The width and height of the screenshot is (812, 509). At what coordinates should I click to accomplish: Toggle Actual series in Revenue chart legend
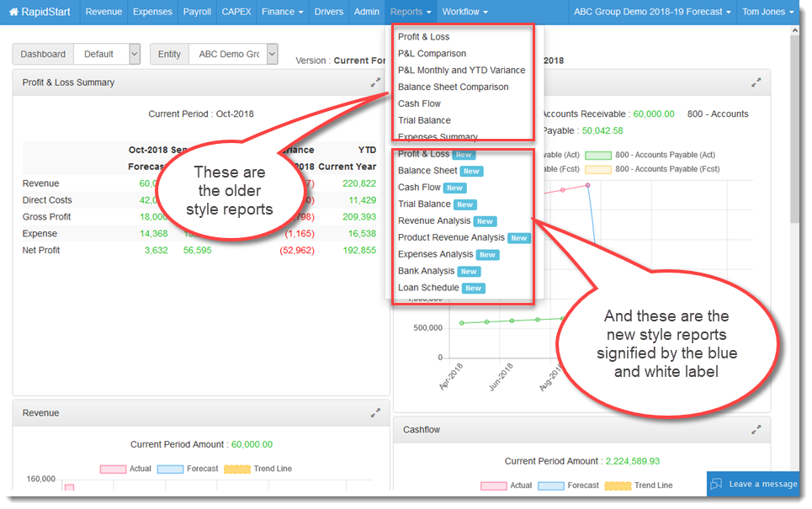point(125,469)
